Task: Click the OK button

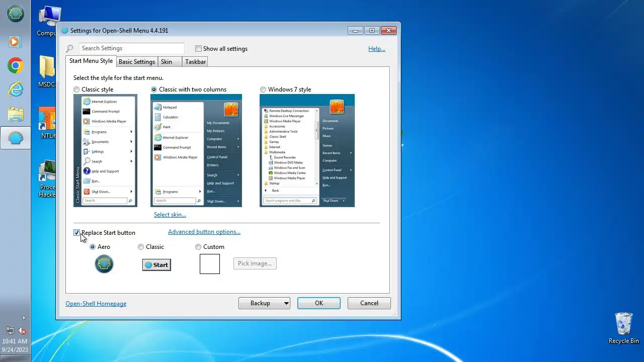Action: [319, 303]
